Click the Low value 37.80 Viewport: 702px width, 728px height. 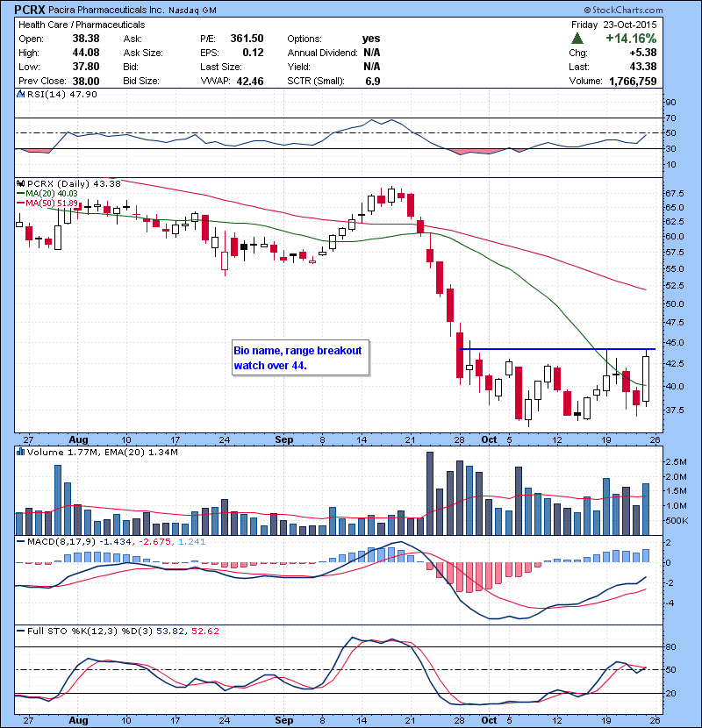click(x=86, y=67)
